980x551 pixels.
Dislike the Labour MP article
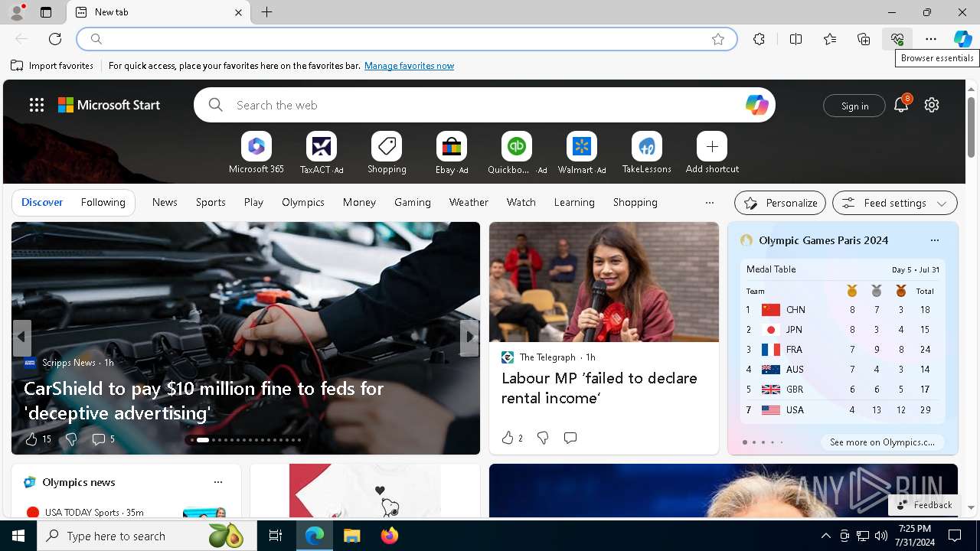(x=543, y=438)
